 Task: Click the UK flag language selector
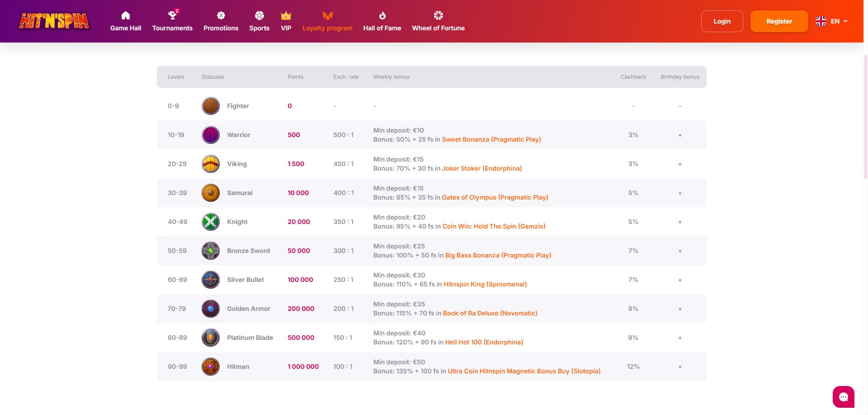tap(821, 21)
